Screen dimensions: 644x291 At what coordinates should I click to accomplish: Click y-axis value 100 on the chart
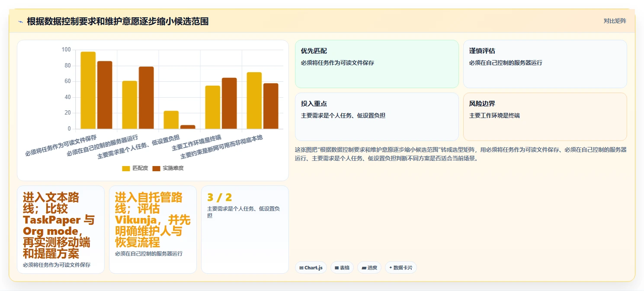click(x=66, y=50)
